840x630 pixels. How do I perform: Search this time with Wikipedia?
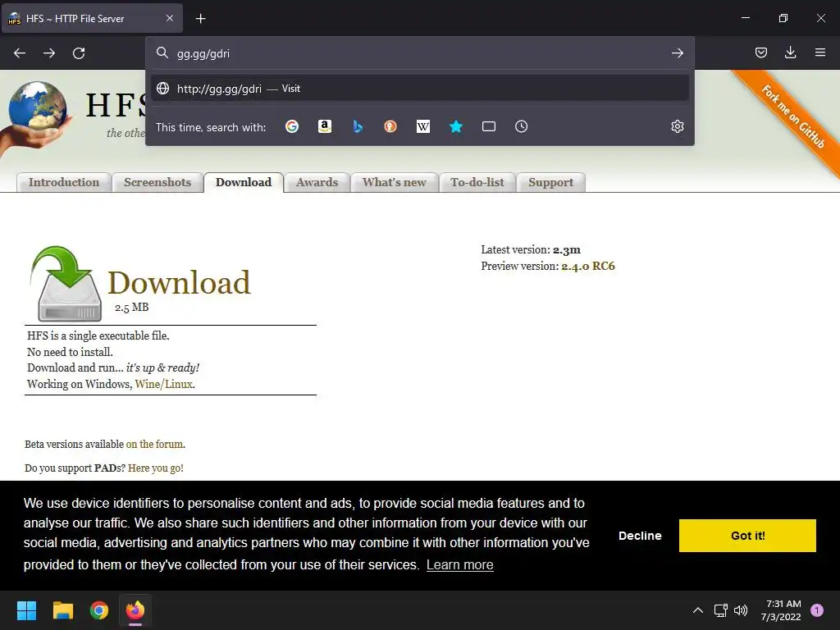(423, 126)
